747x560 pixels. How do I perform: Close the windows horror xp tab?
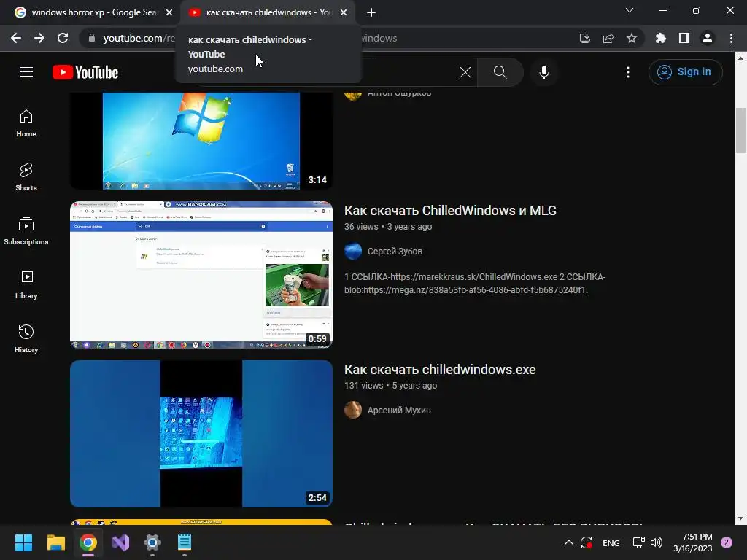coord(169,12)
